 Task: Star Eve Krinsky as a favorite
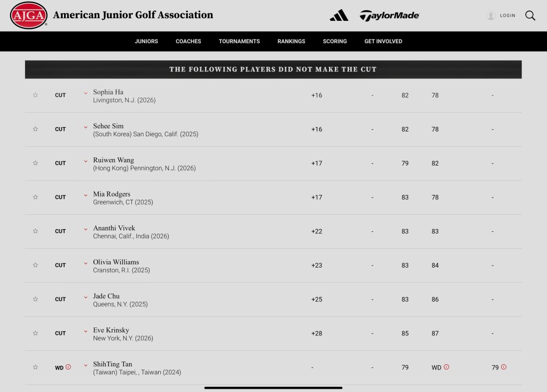35,333
